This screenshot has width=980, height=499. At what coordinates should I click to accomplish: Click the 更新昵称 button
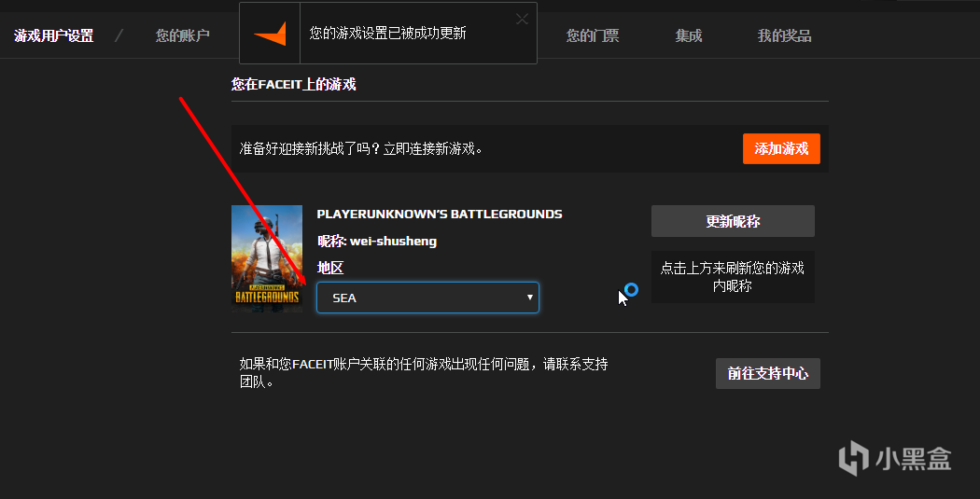click(x=733, y=221)
